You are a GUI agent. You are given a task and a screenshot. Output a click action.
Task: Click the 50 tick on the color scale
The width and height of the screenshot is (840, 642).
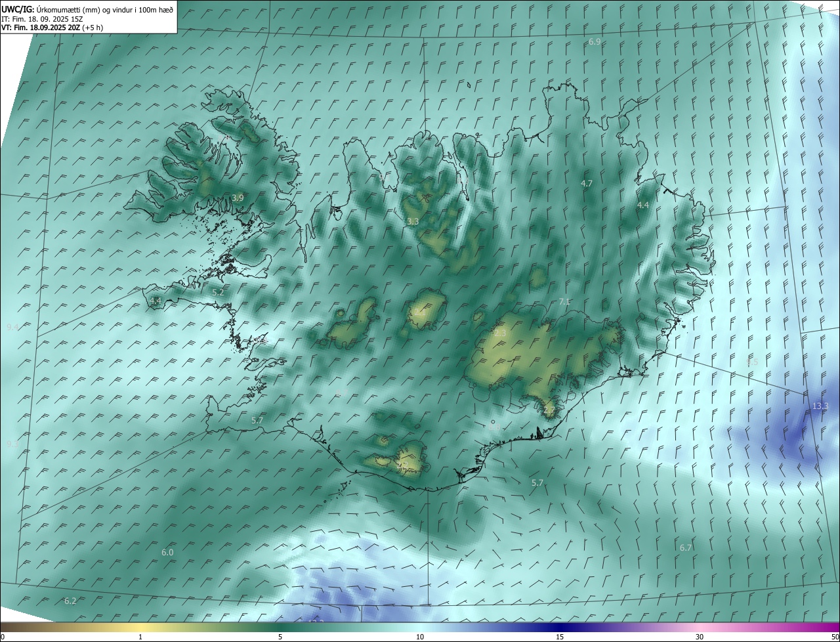(835, 637)
